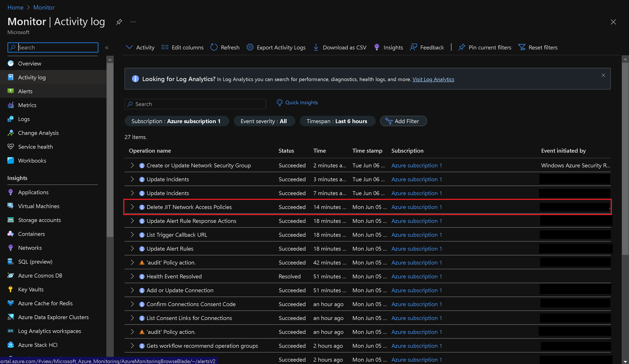Expand the Delete JIT Network Access Policies row
Screen dimensions: 629x364
(x=132, y=207)
